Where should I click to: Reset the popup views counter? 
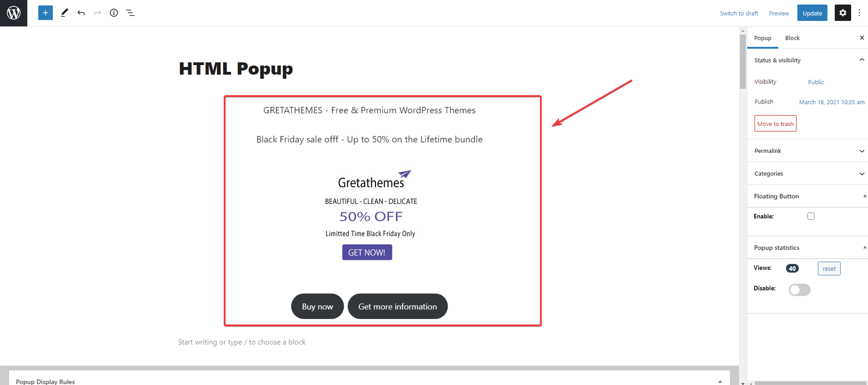click(829, 268)
